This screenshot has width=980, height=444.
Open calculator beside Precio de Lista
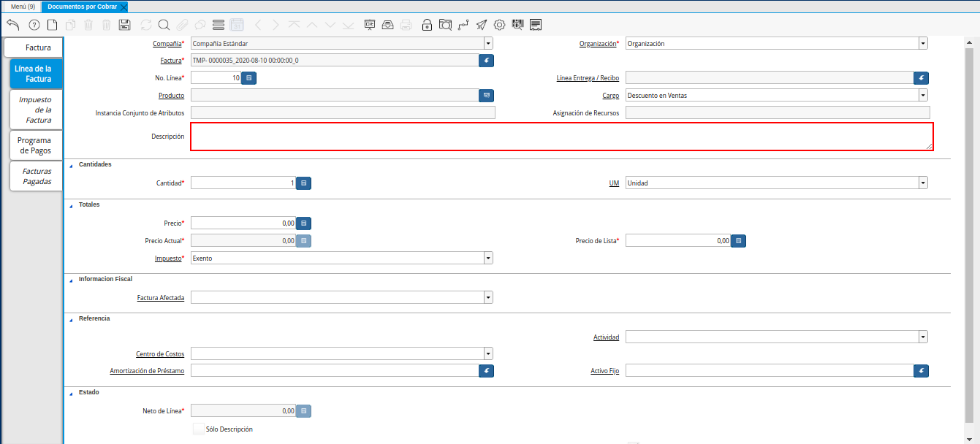click(x=738, y=240)
